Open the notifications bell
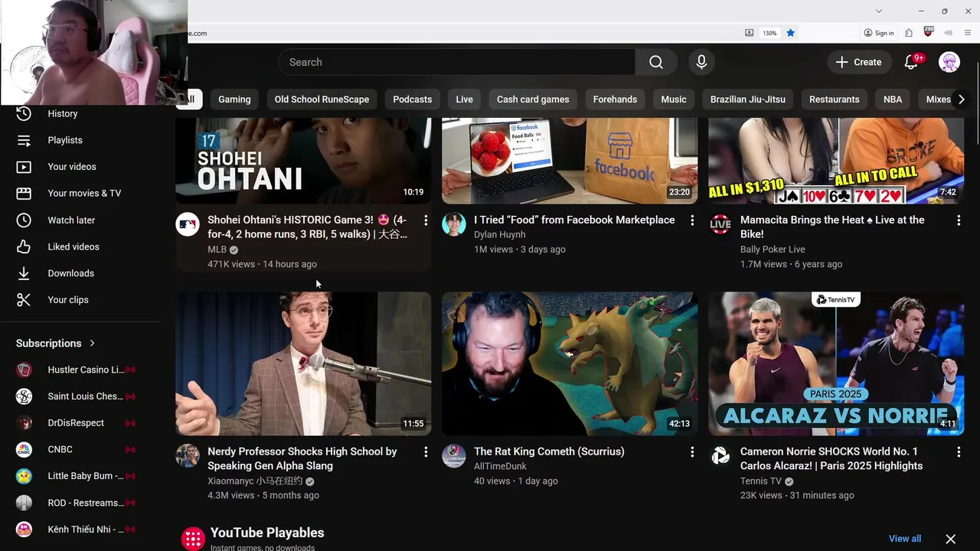 point(911,62)
